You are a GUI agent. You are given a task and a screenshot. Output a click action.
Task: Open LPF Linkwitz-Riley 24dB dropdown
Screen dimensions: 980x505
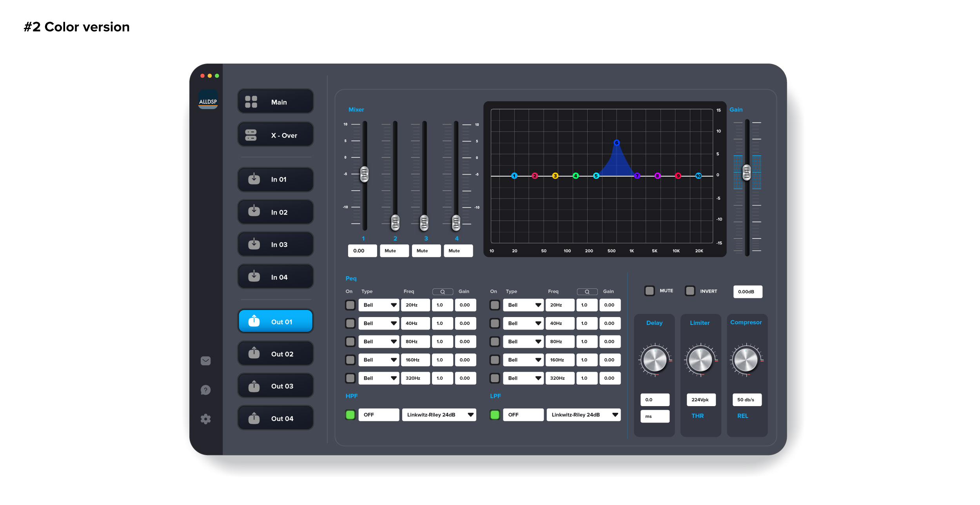pos(583,415)
